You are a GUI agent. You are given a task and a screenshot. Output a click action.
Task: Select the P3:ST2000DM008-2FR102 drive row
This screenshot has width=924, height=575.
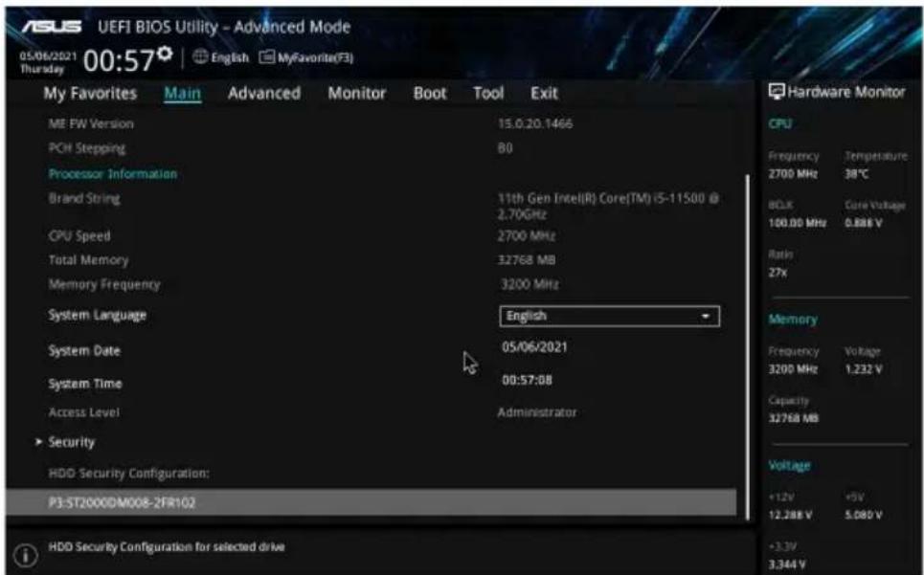372,502
